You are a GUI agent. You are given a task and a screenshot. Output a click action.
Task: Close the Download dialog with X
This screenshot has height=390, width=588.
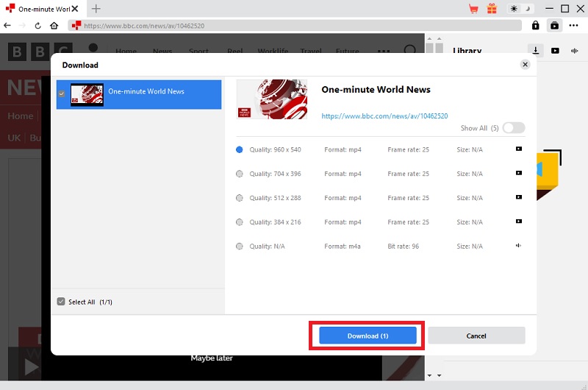pos(525,65)
